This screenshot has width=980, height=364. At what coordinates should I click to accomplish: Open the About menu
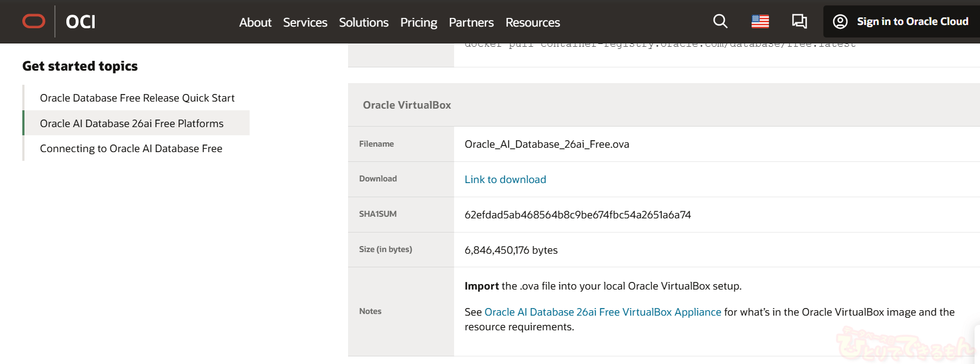pos(255,22)
